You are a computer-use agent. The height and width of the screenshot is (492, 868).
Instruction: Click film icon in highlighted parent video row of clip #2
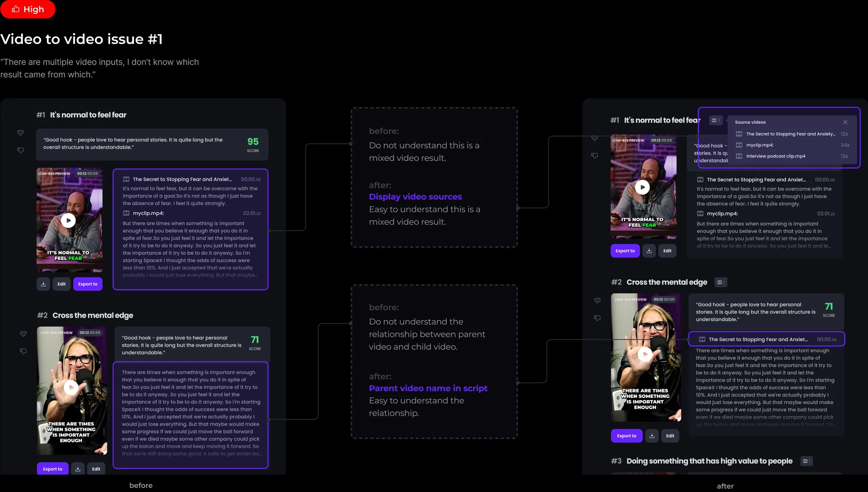[x=702, y=339]
